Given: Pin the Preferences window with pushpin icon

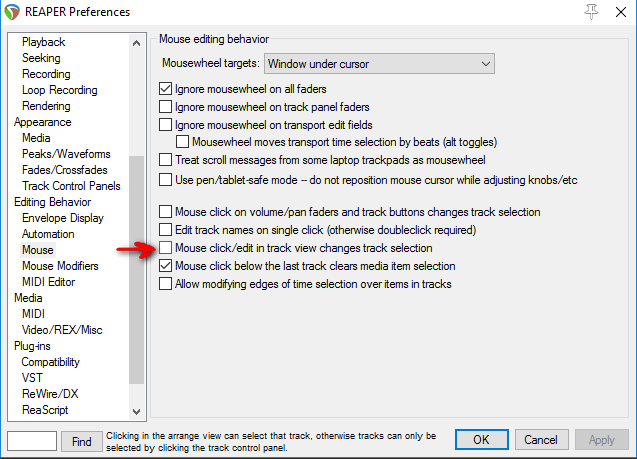Looking at the screenshot, I should coord(592,12).
